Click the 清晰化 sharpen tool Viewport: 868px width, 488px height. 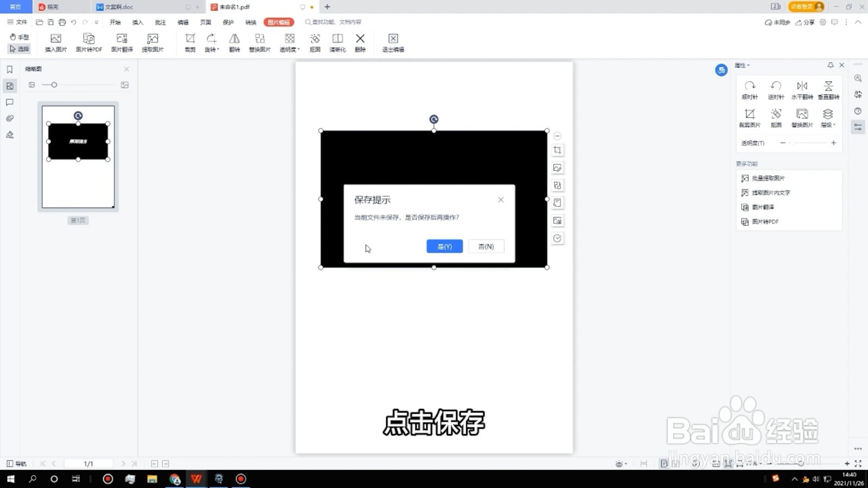coord(337,42)
